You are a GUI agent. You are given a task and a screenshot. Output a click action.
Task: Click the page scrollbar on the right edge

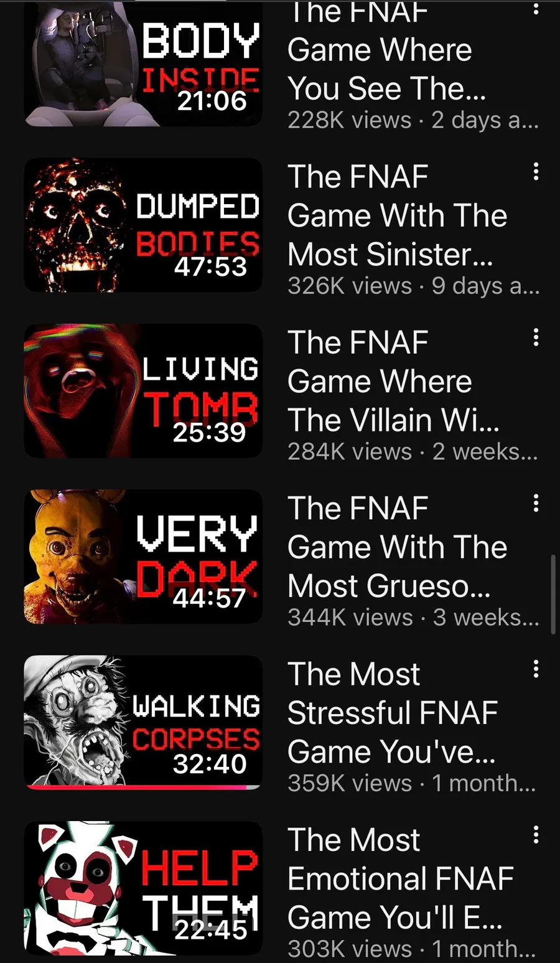point(553,594)
